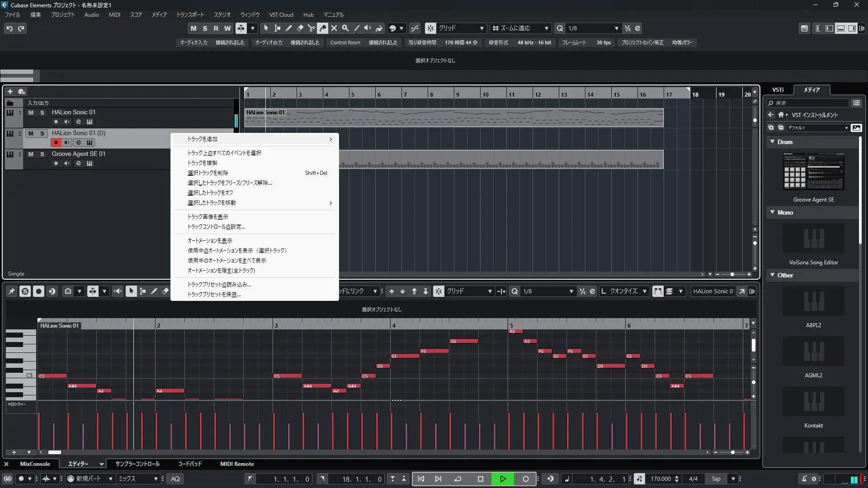Toggle record enable on HALion Sonic 01 (D)
This screenshot has height=488, width=868.
[56, 143]
